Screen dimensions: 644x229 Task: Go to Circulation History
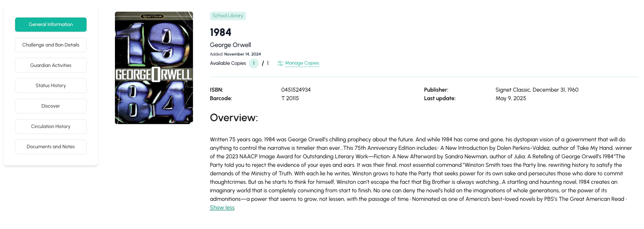coord(51,126)
